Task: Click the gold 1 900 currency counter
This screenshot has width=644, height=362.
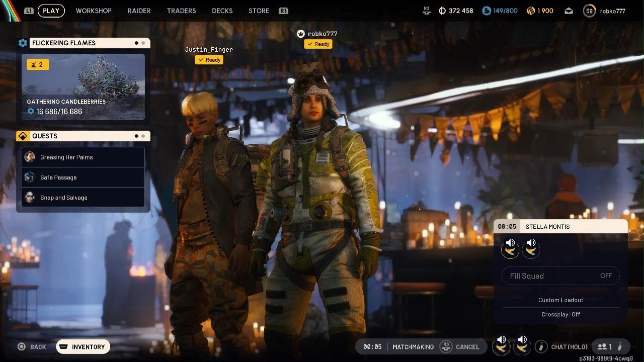Action: click(x=540, y=11)
